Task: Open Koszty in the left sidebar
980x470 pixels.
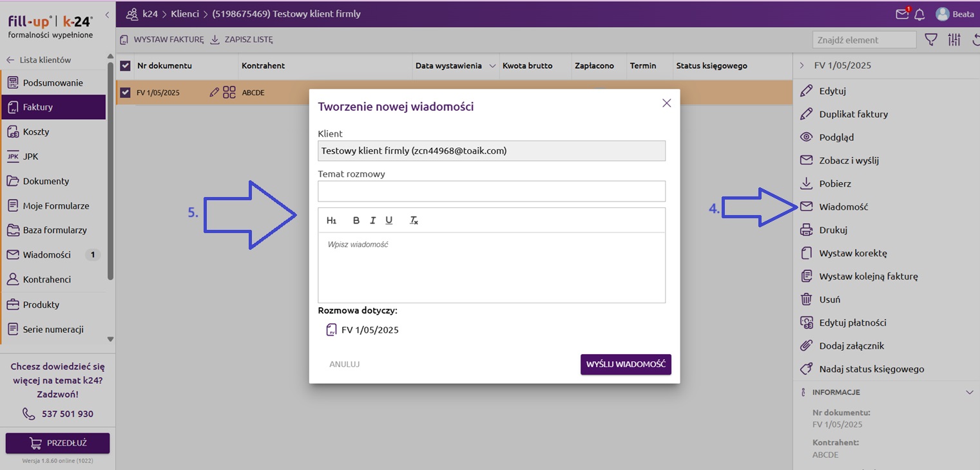Action: (x=36, y=132)
